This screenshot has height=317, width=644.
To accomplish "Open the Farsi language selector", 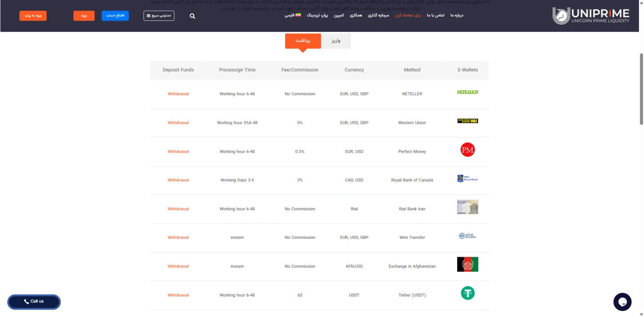I will click(293, 15).
